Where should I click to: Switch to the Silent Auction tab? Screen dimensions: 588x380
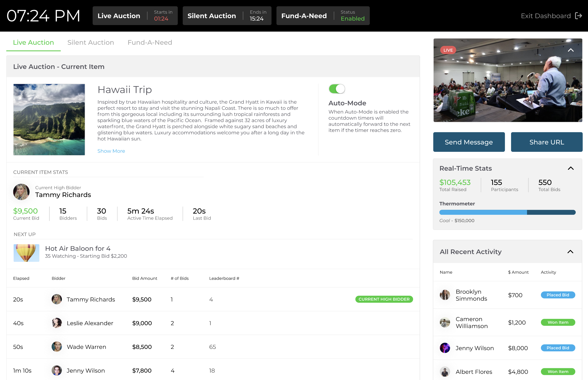pos(91,42)
